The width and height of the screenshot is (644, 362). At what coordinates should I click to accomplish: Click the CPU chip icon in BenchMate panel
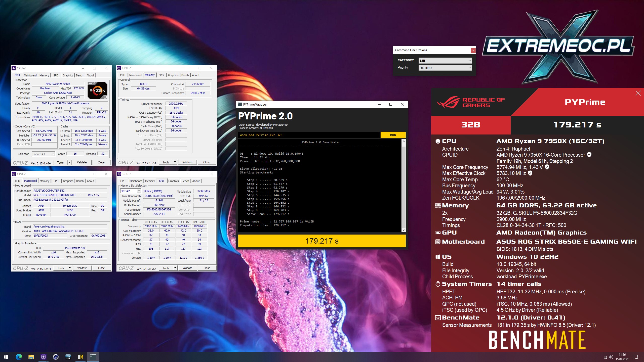[x=438, y=141]
